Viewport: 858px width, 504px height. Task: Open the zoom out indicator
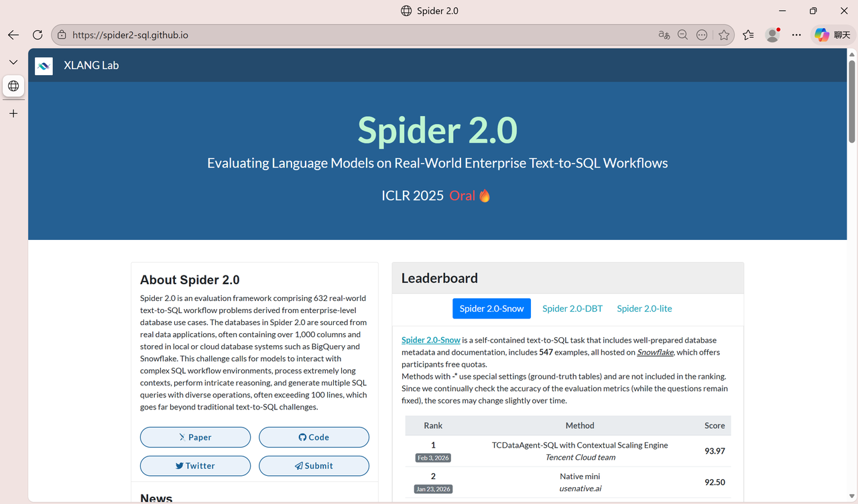click(682, 35)
